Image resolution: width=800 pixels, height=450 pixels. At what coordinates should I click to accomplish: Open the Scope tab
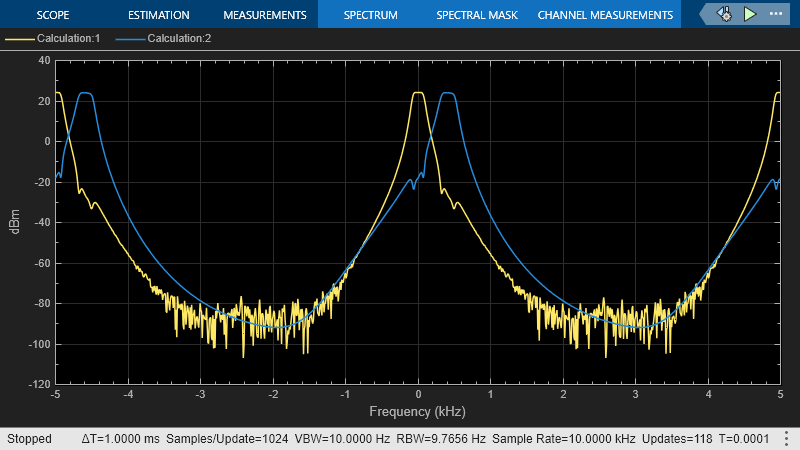pyautogui.click(x=53, y=15)
